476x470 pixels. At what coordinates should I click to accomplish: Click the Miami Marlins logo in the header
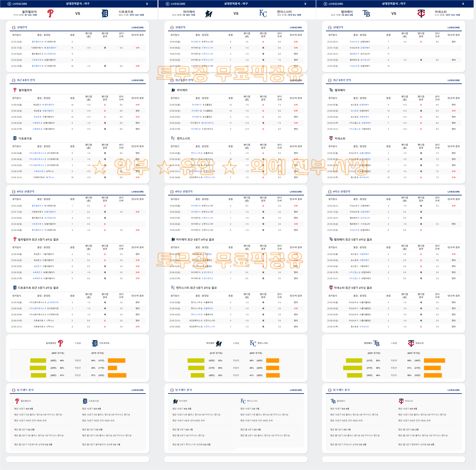(209, 14)
